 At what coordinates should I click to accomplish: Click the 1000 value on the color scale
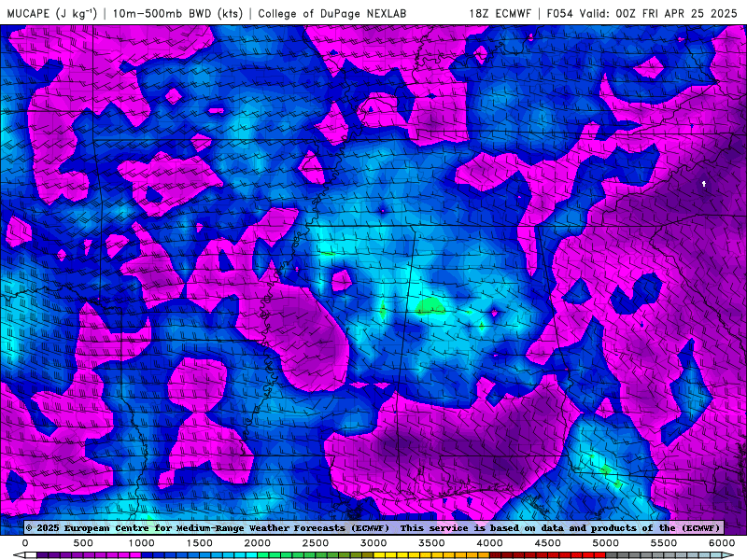click(141, 543)
